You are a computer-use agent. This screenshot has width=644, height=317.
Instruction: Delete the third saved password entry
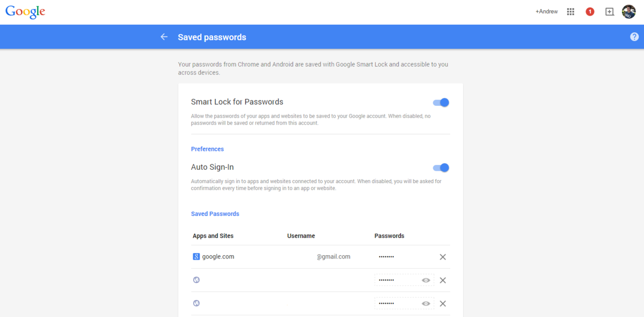[x=443, y=304]
